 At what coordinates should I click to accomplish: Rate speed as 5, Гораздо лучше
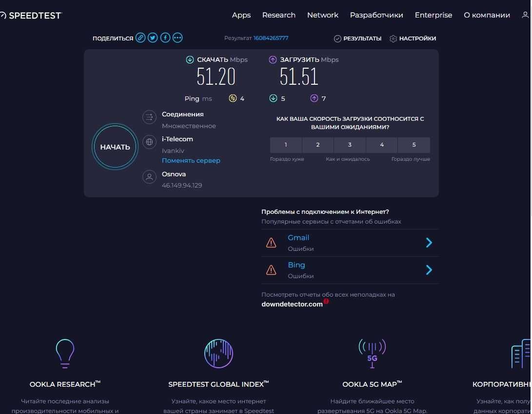point(414,145)
